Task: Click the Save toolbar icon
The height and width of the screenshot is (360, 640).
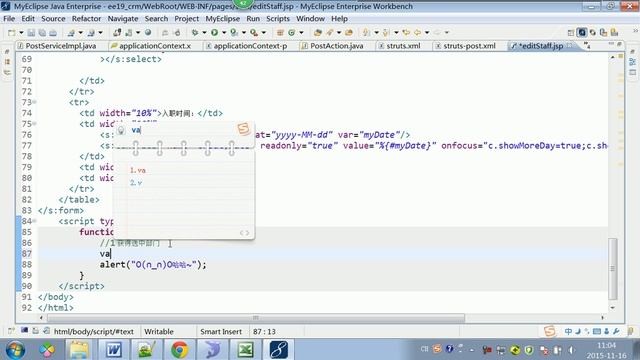Action: (31, 33)
